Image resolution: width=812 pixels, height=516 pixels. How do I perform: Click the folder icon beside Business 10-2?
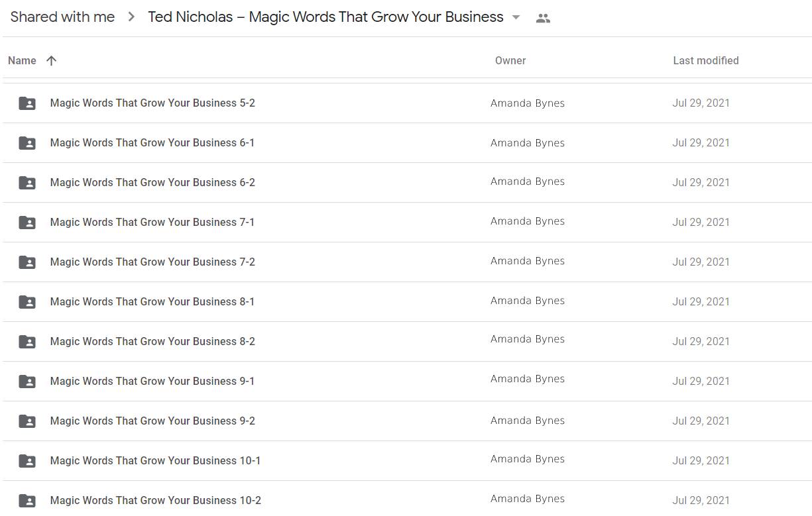point(27,500)
